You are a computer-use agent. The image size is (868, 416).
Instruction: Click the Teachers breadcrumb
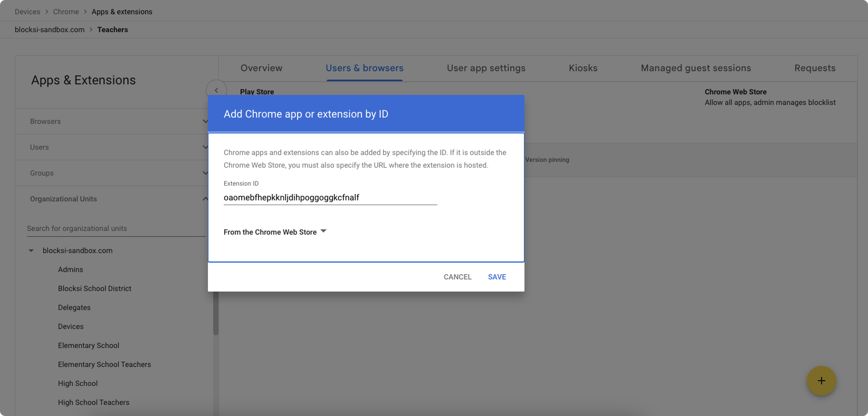click(x=112, y=30)
